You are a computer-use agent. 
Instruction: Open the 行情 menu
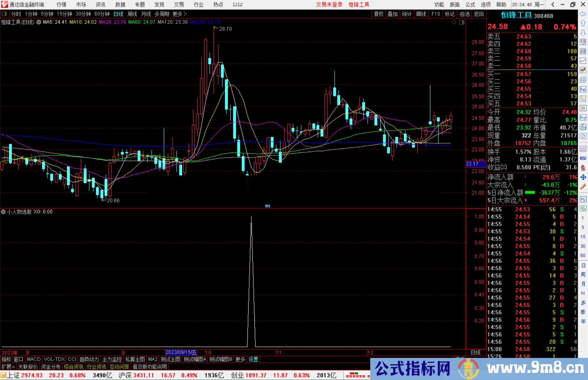[62, 5]
